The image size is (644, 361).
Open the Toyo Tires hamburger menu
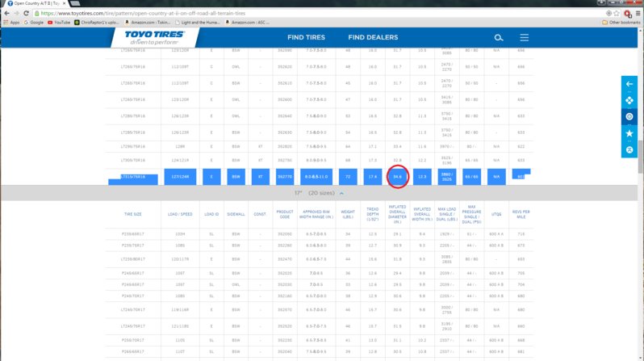pos(524,37)
